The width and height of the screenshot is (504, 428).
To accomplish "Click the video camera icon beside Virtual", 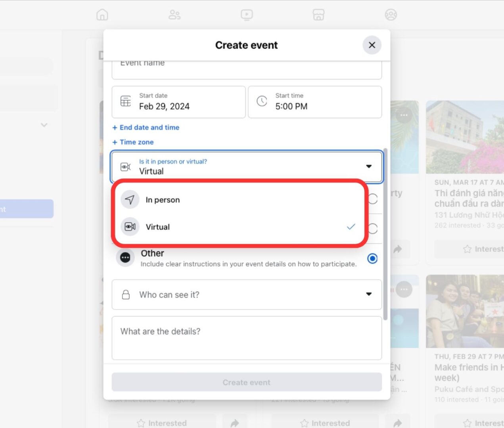I will coord(130,227).
